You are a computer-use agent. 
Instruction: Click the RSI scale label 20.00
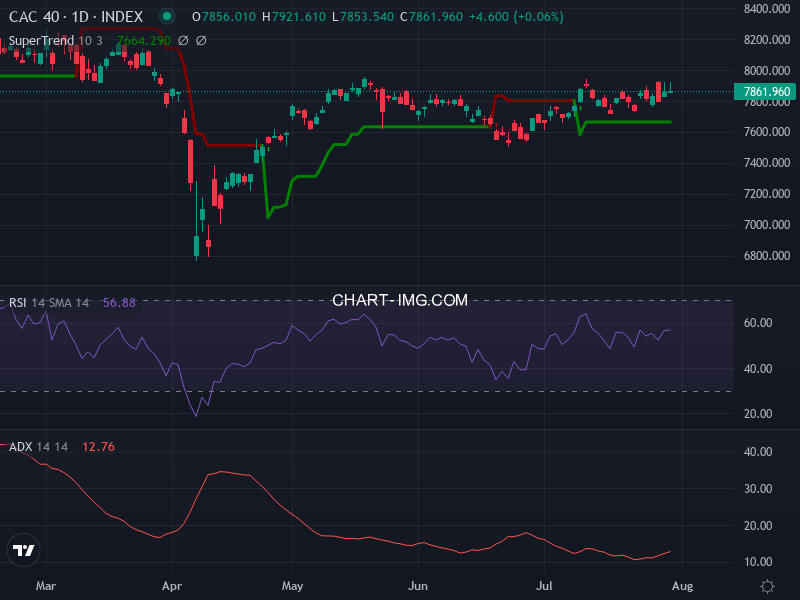758,414
